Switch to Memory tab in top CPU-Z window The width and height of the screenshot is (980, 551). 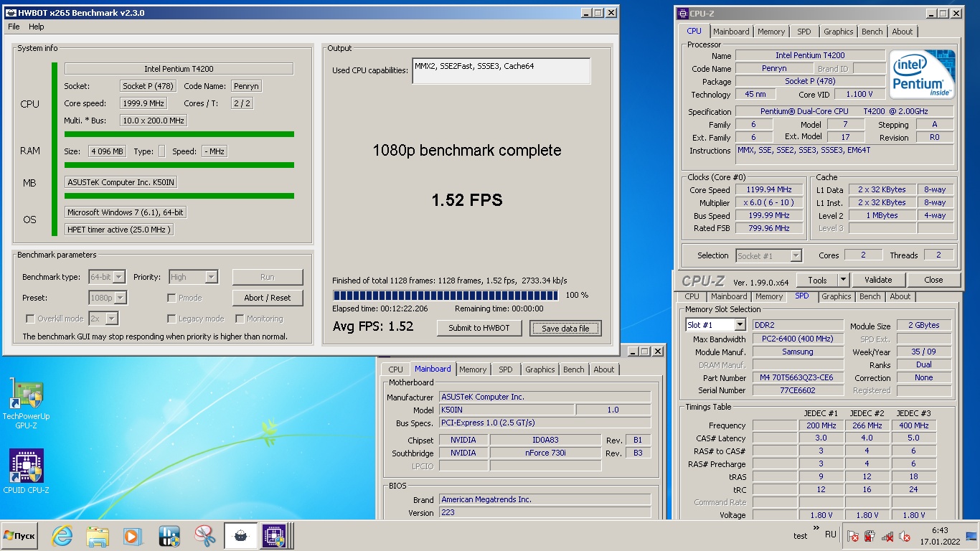pos(771,32)
